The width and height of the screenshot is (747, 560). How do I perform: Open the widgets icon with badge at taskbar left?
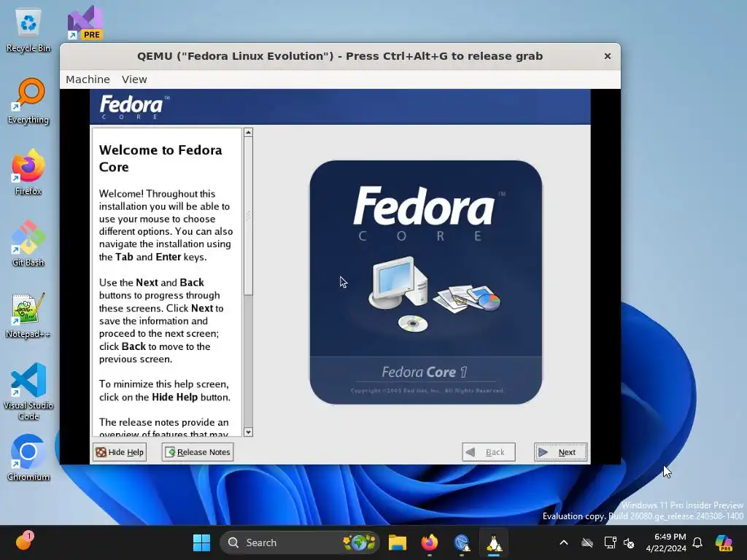tap(23, 541)
